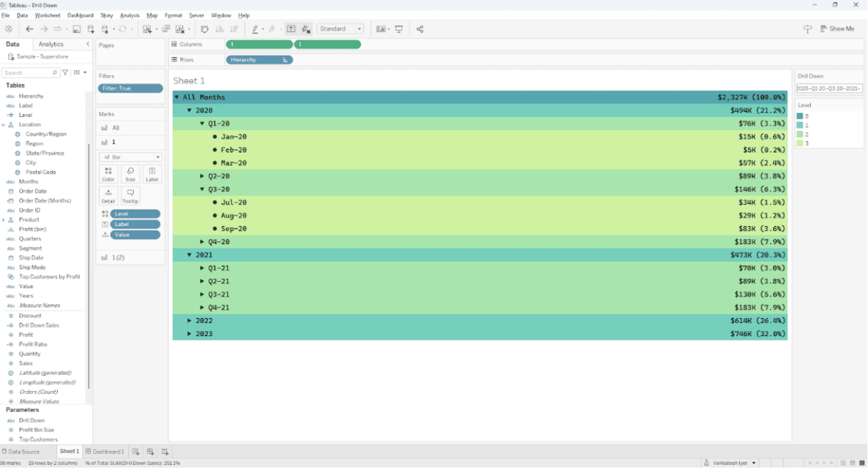The image size is (868, 469).
Task: Click the filter icon beside data search
Action: click(65, 73)
